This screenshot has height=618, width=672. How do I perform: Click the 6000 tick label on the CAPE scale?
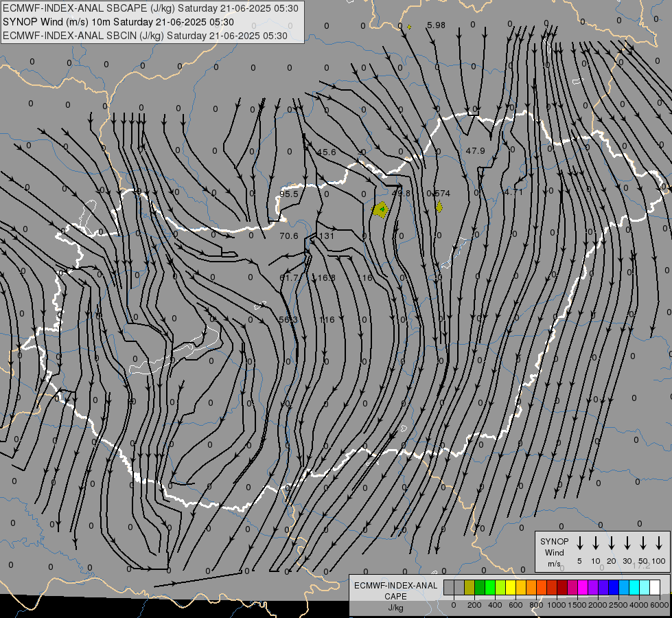point(659,605)
